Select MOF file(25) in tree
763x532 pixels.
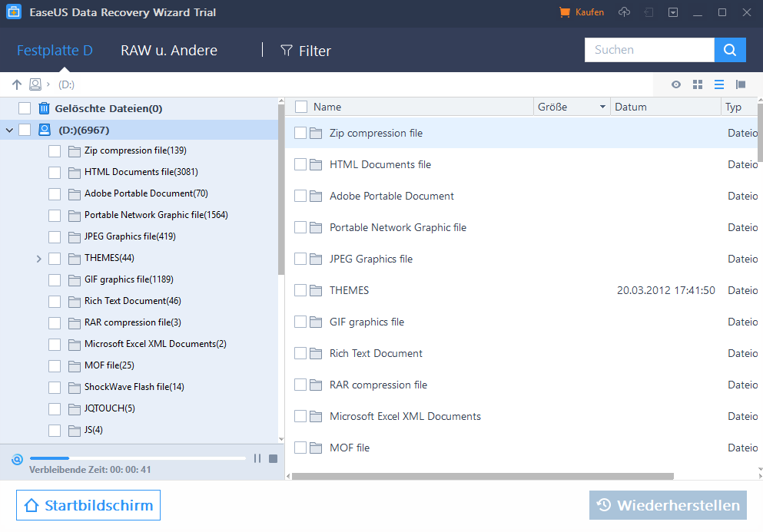coord(109,365)
